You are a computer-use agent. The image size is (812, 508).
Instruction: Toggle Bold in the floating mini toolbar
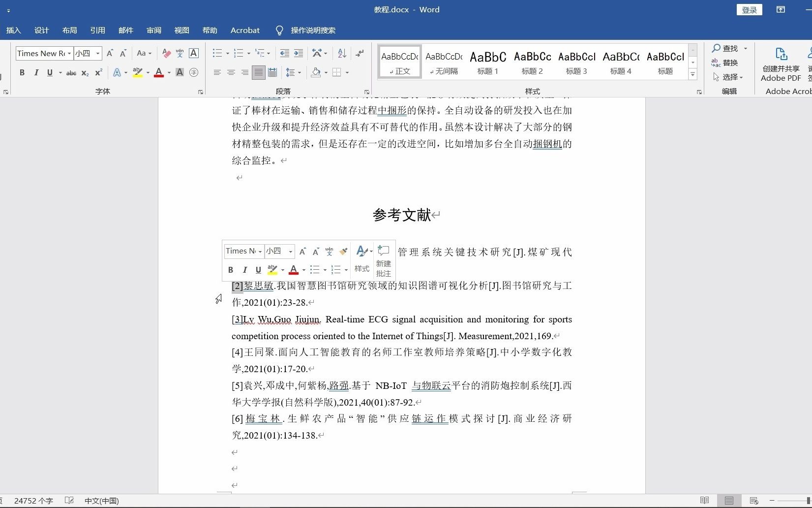pos(231,270)
